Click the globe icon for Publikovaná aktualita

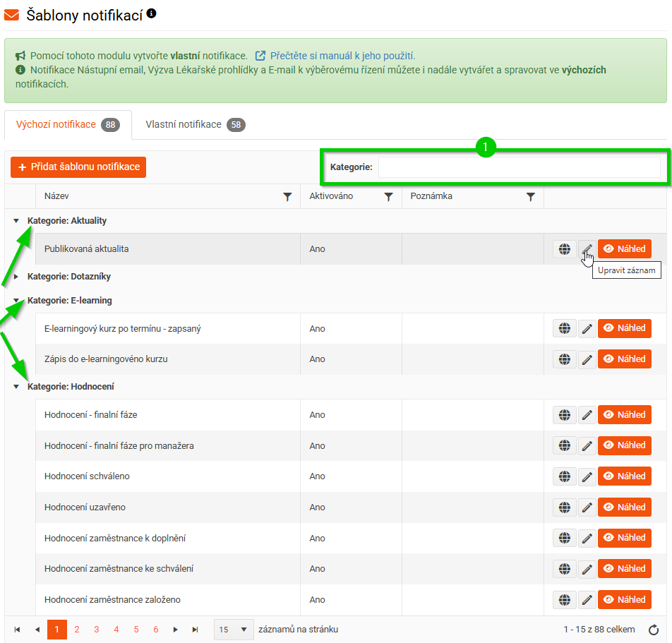564,249
